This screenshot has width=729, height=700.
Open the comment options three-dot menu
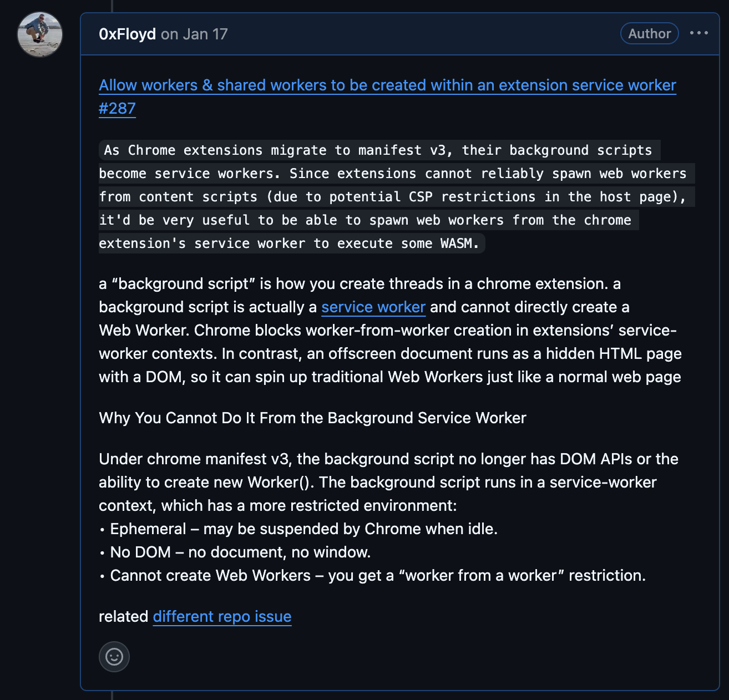[x=698, y=33]
